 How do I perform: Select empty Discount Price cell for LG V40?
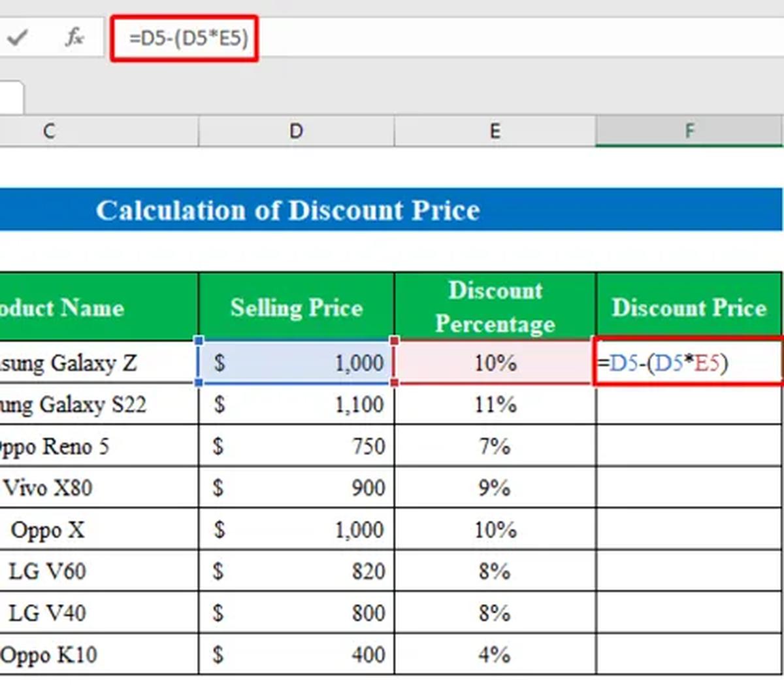(689, 613)
